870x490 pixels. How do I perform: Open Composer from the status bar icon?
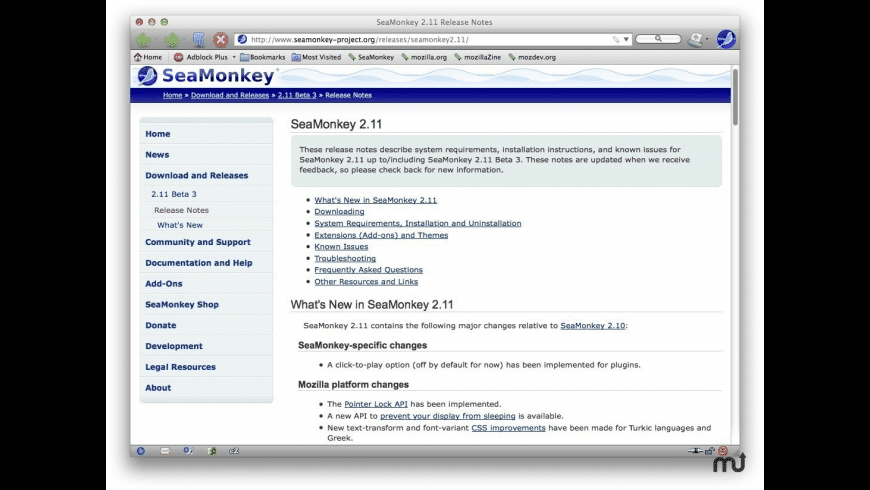(x=188, y=451)
